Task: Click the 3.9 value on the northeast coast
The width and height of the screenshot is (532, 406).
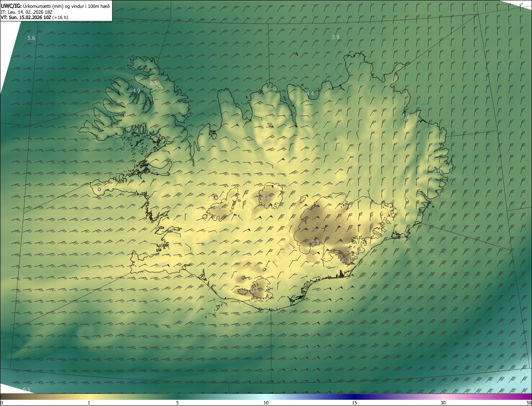Action: [405, 115]
